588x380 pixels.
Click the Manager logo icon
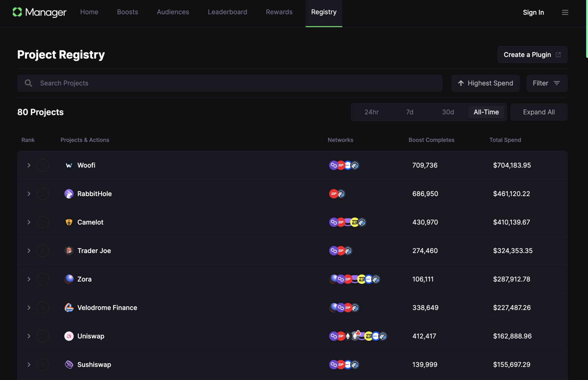tap(17, 12)
